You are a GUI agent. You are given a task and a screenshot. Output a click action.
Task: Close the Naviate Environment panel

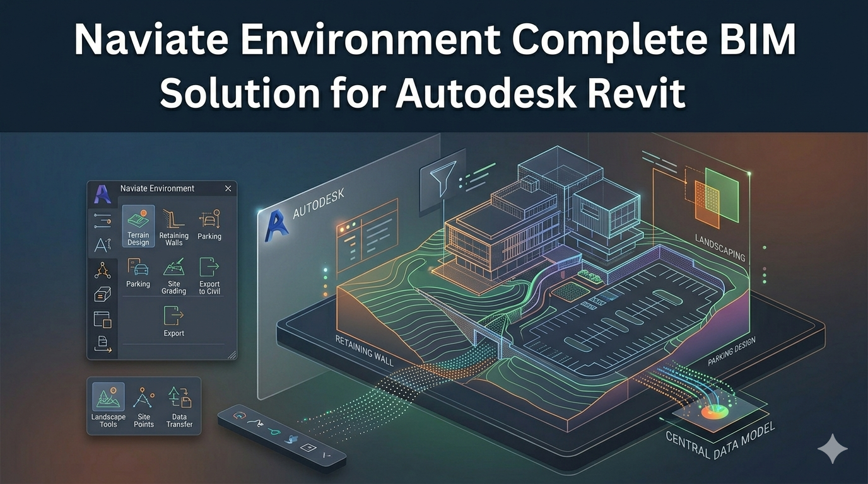pos(228,188)
